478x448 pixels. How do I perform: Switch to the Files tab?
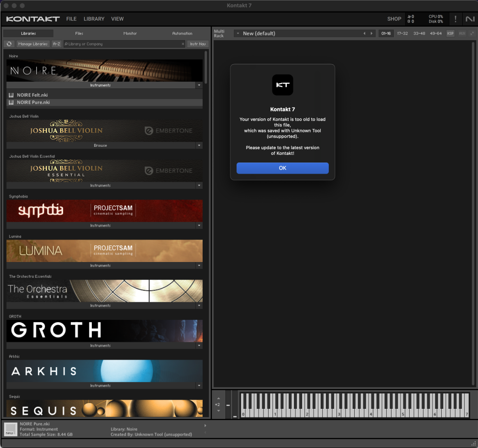point(79,33)
